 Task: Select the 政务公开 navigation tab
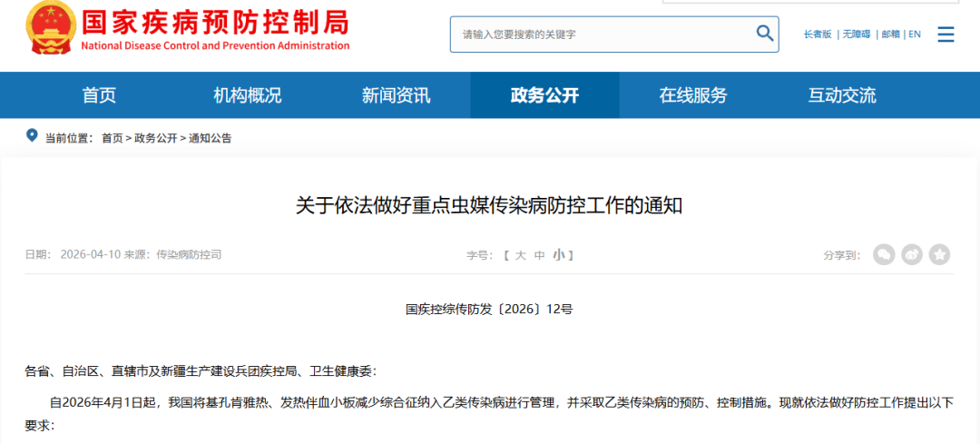(544, 95)
